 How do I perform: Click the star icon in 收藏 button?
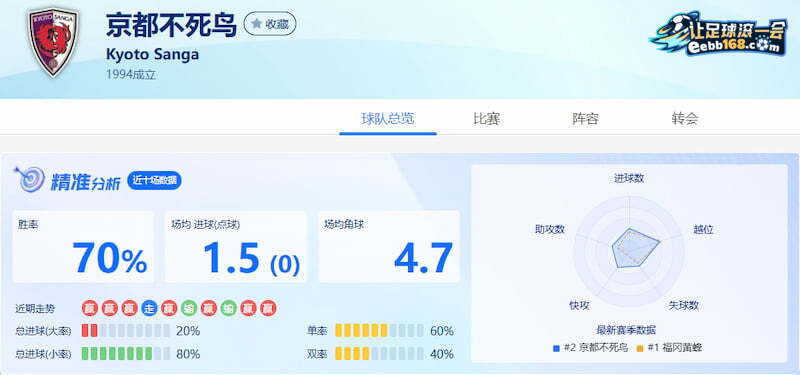257,24
